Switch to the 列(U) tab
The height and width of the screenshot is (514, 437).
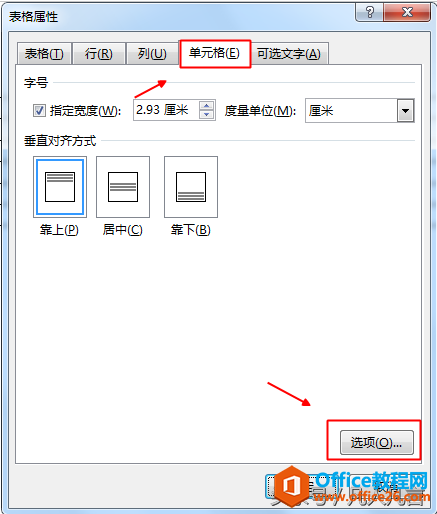pyautogui.click(x=152, y=54)
